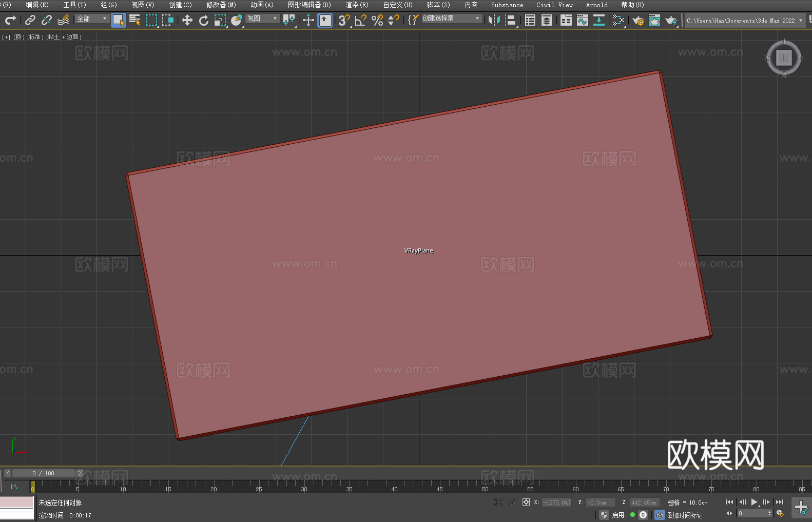Image resolution: width=812 pixels, height=522 pixels.
Task: Click the ViewCube top face
Action: [784, 58]
